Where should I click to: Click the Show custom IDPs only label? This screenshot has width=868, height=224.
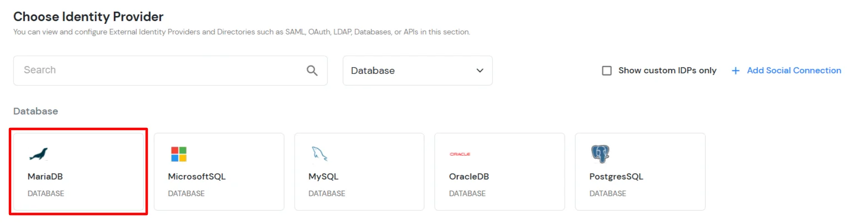[667, 71]
